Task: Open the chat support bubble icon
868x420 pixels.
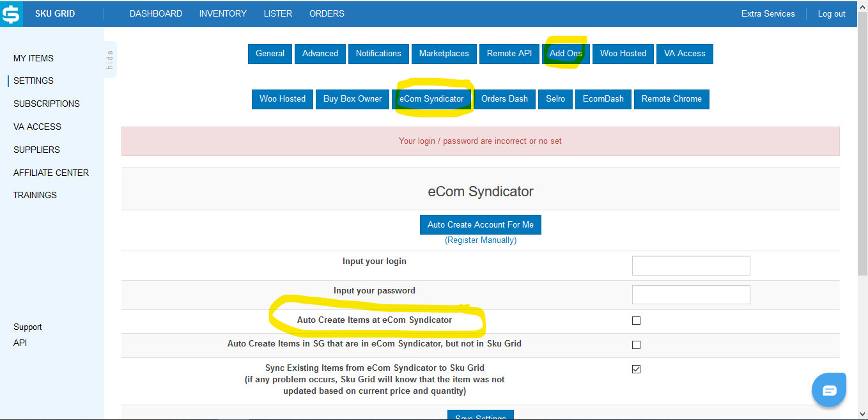Action: (x=829, y=389)
